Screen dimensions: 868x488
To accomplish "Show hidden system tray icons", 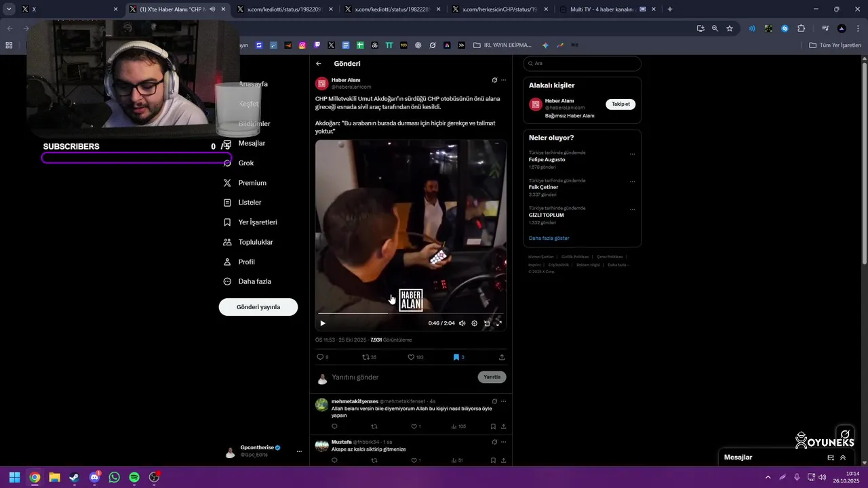I will [x=768, y=477].
